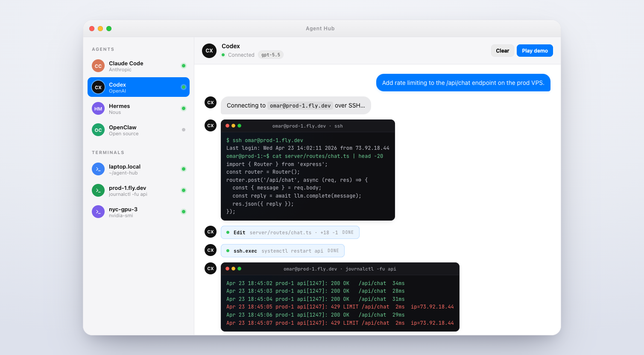
Task: Collapse the AGENTS section header
Action: coord(103,49)
